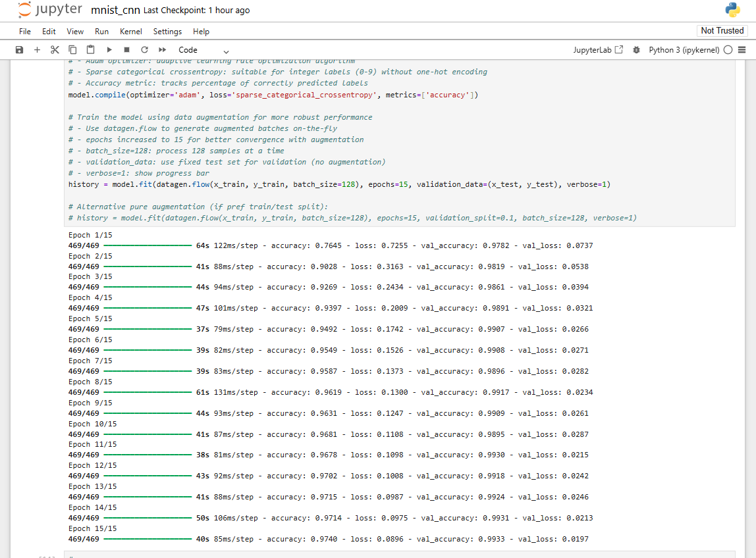Copy the selected cell
The width and height of the screenshot is (756, 558).
tap(72, 50)
